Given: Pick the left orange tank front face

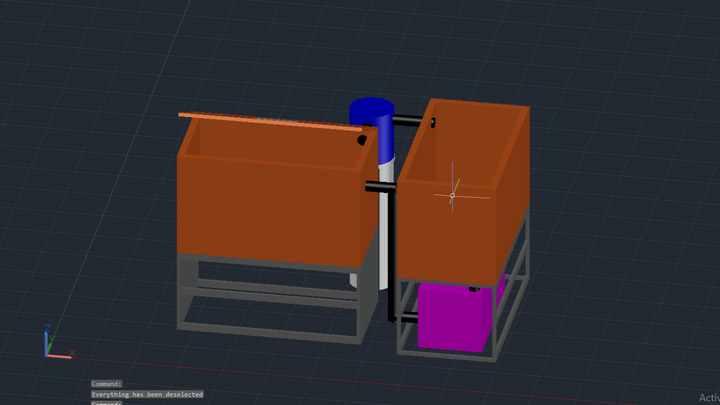Looking at the screenshot, I should tap(270, 210).
